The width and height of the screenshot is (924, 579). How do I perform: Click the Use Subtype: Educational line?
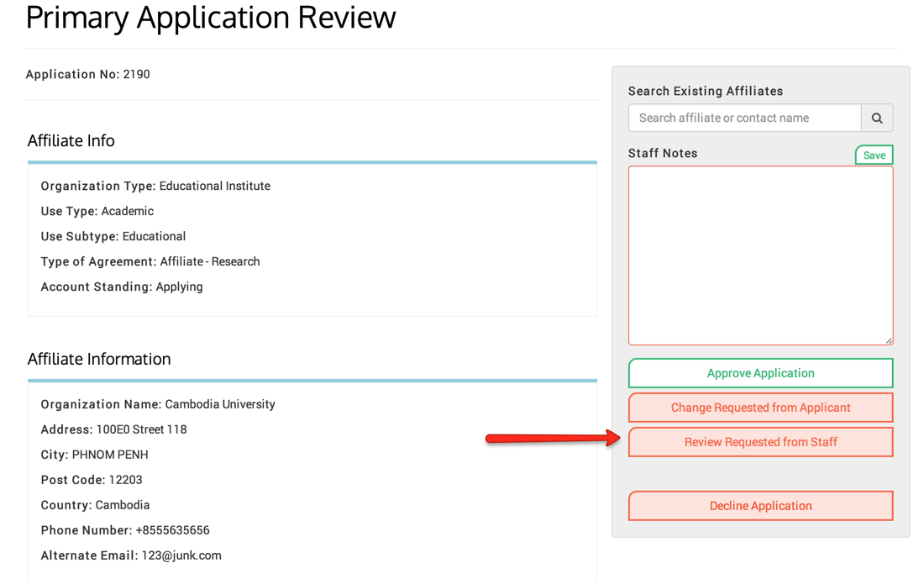(113, 236)
